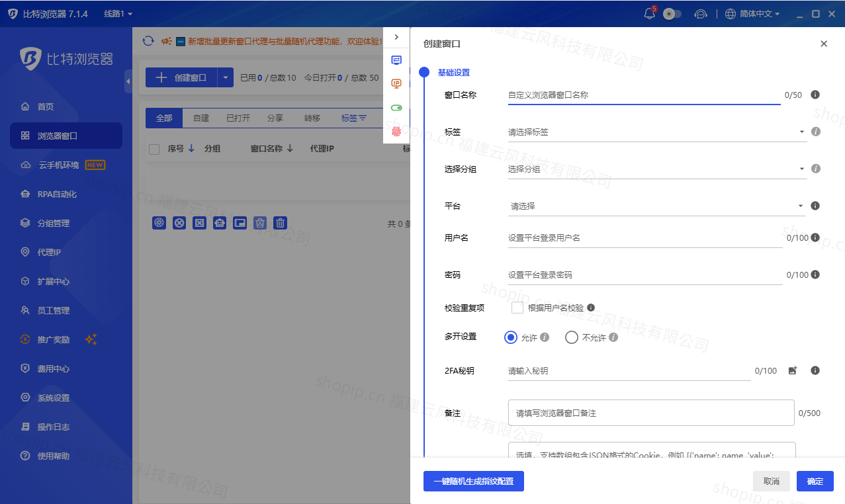The height and width of the screenshot is (504, 845).
Task: Open 分组管理 in sidebar
Action: 66,223
